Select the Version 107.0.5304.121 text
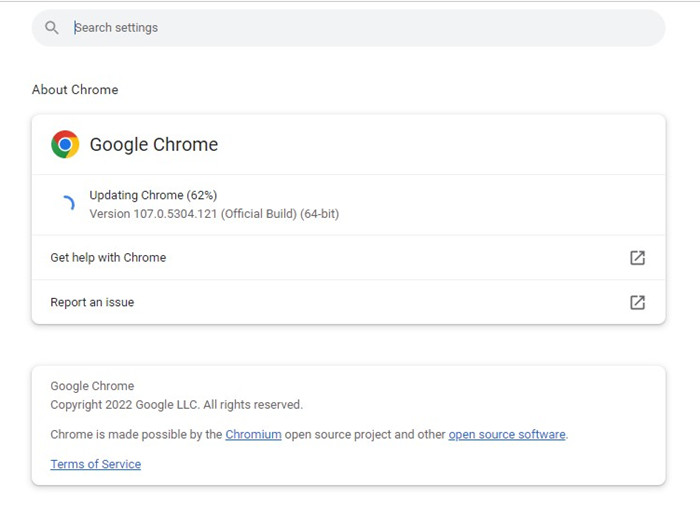 point(153,214)
